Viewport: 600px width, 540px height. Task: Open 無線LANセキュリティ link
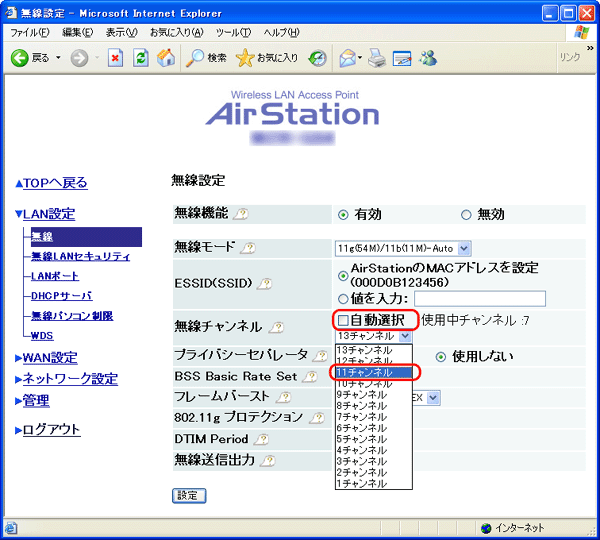pyautogui.click(x=80, y=256)
